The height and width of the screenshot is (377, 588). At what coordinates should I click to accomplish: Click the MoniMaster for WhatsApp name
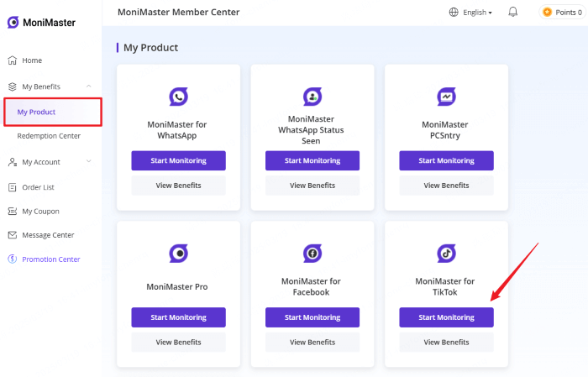(177, 130)
